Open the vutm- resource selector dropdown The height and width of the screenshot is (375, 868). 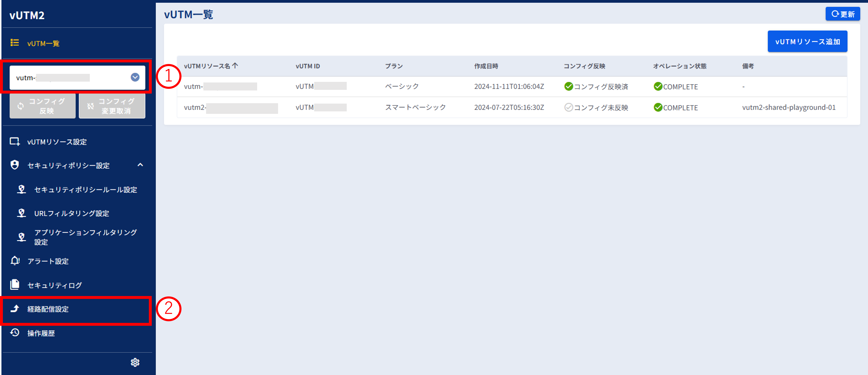pos(77,78)
